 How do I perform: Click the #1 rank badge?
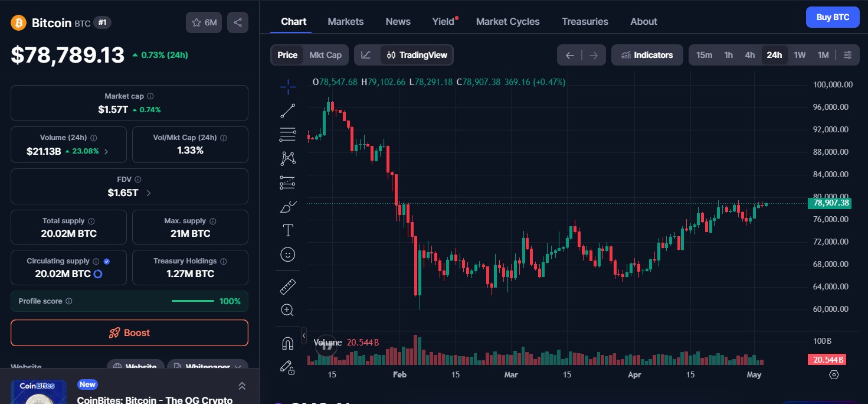point(103,22)
